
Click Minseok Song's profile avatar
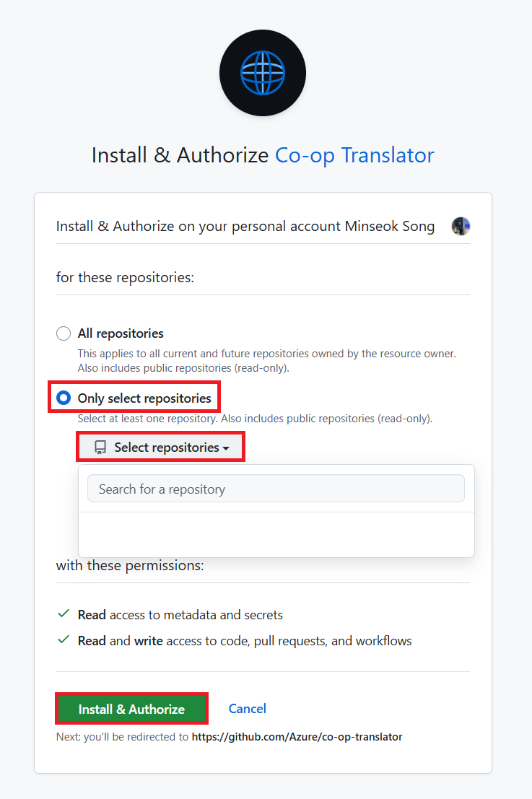tap(461, 225)
